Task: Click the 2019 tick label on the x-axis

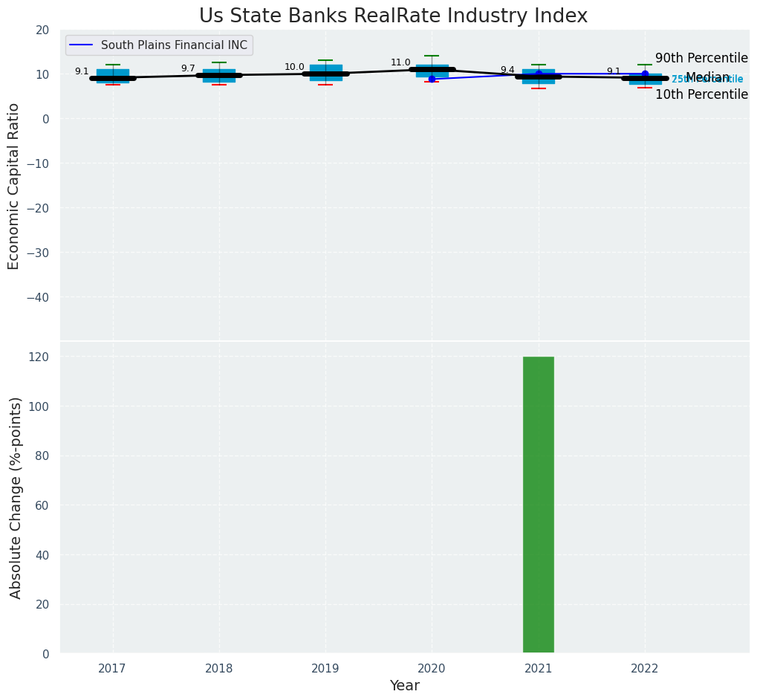Action: (325, 669)
